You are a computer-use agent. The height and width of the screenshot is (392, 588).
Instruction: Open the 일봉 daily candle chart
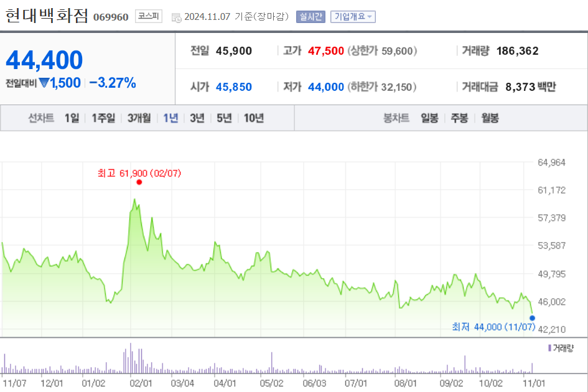pos(429,118)
